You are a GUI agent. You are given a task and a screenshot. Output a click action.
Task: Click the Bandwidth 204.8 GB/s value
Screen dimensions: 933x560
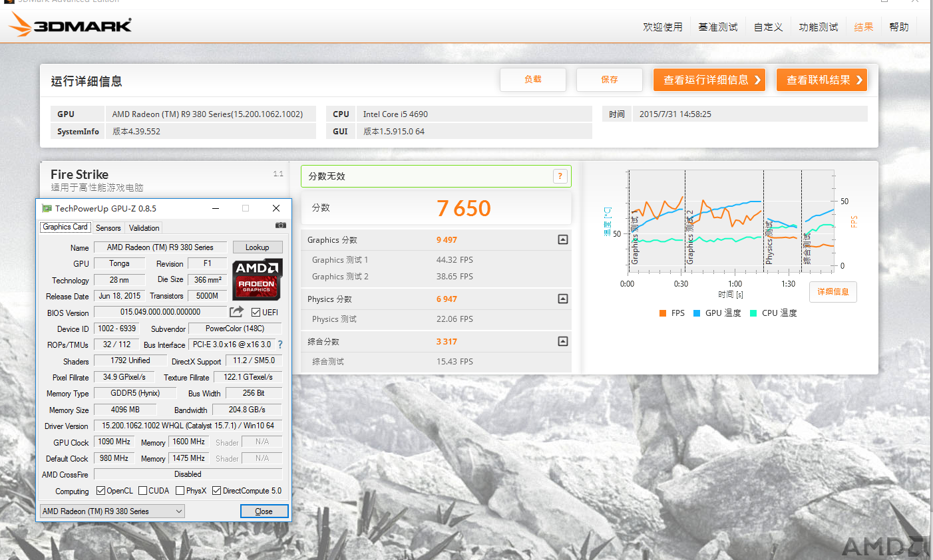coord(247,409)
